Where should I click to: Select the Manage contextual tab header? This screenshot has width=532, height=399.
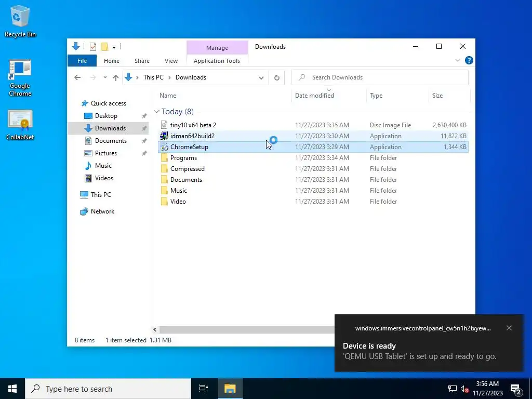coord(217,48)
